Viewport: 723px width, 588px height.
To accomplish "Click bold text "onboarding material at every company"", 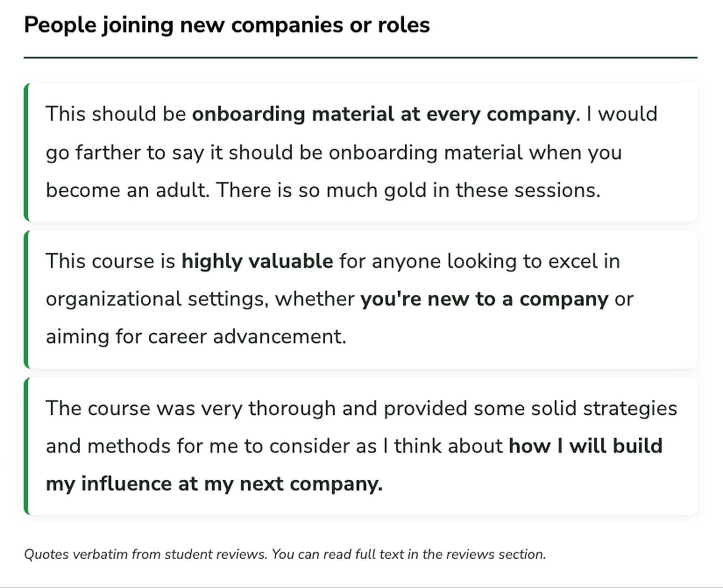I will (383, 114).
